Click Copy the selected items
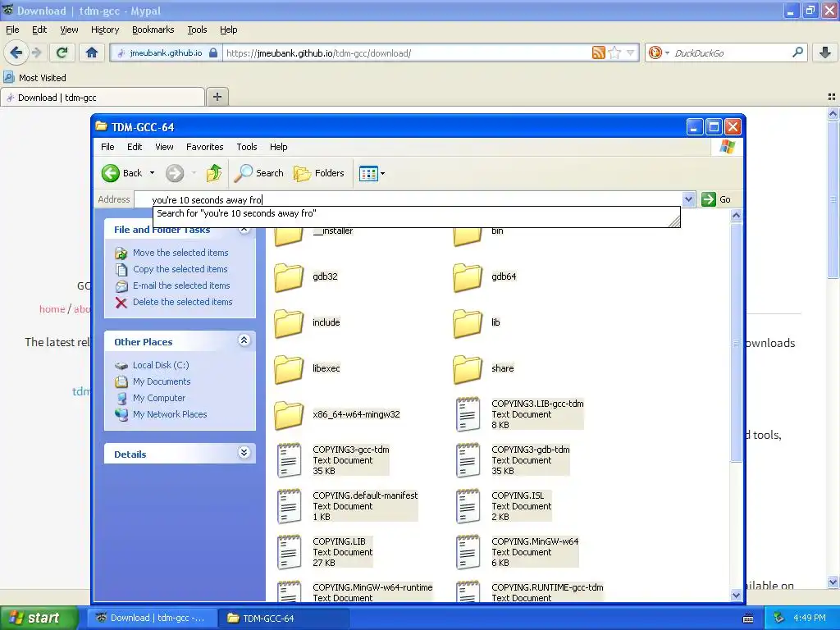The width and height of the screenshot is (840, 630). click(x=180, y=269)
